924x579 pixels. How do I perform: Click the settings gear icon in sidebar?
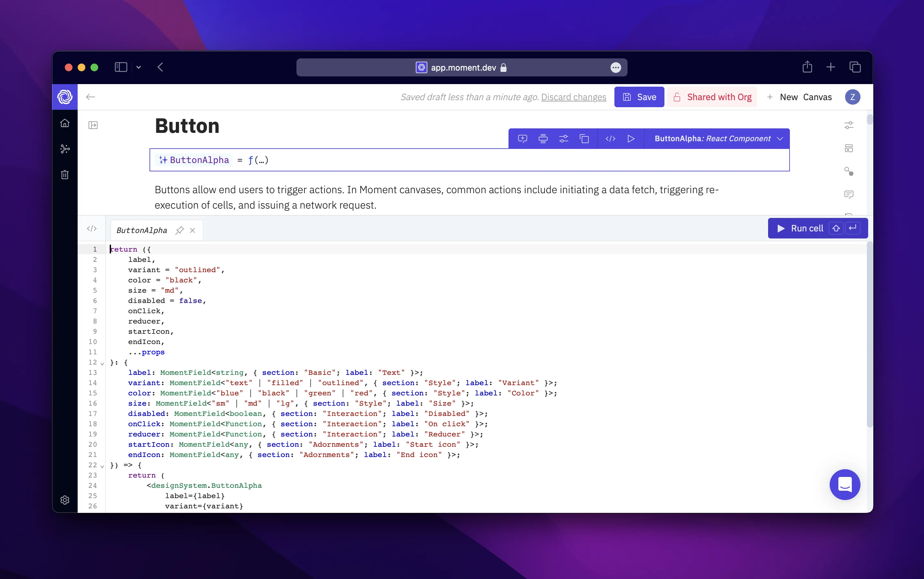[x=65, y=500]
